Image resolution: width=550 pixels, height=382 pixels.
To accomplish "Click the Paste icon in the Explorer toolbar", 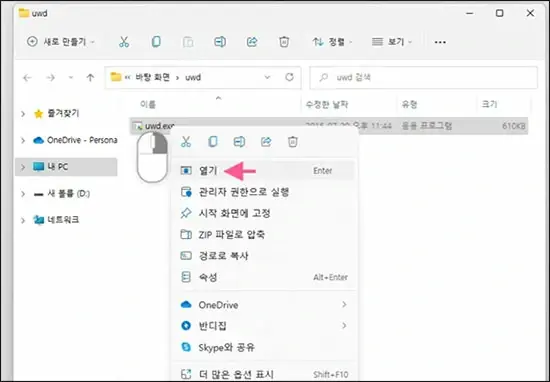I will [188, 42].
